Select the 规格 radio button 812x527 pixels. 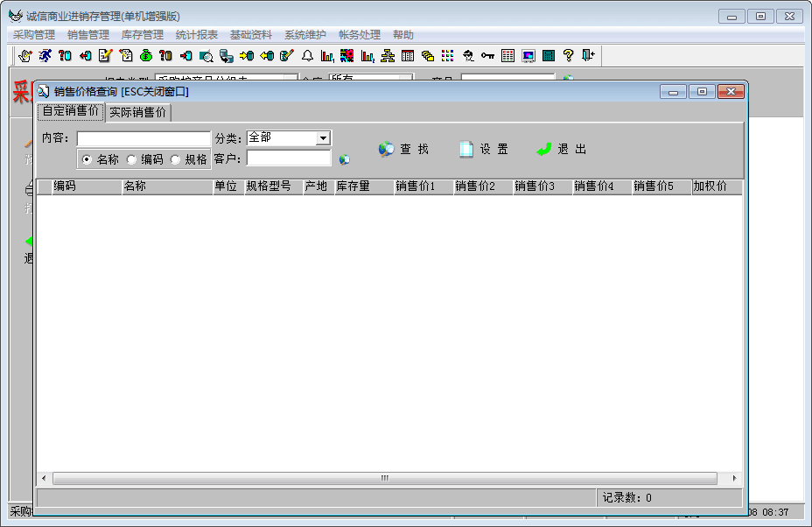175,159
